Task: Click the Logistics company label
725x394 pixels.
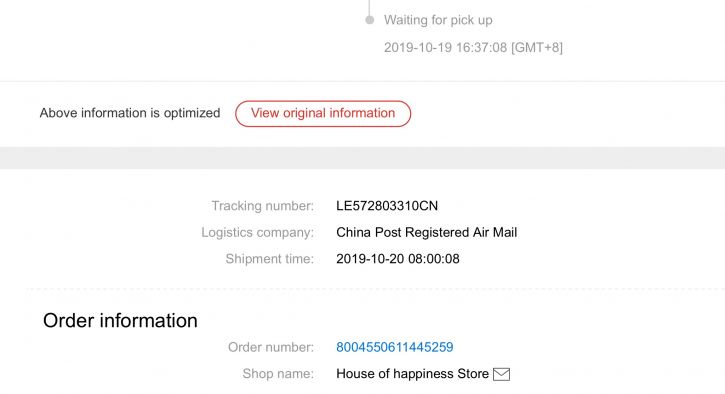Action: point(258,232)
